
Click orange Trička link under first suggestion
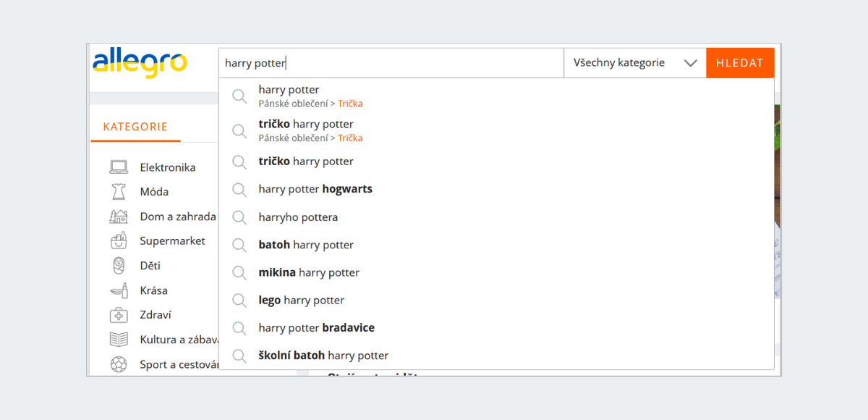pyautogui.click(x=350, y=104)
